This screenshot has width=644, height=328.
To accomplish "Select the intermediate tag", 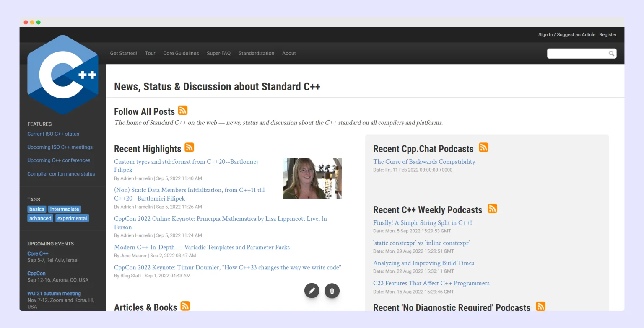I will point(65,209).
